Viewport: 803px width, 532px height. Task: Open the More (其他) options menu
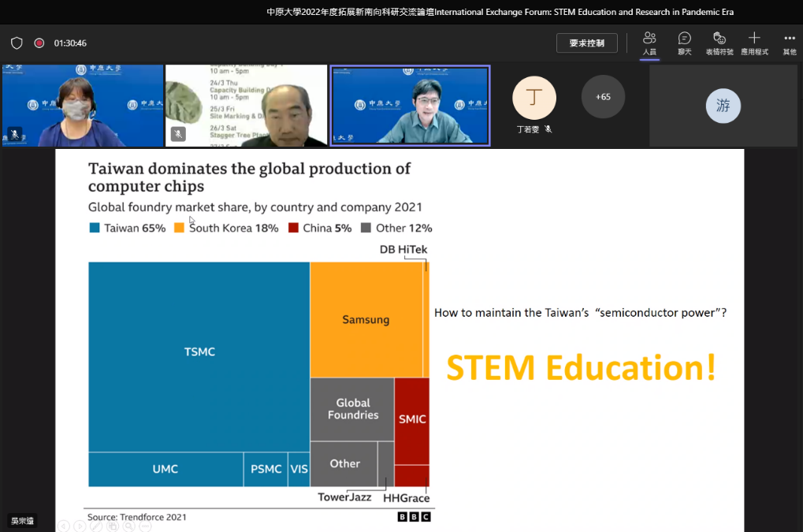point(789,43)
